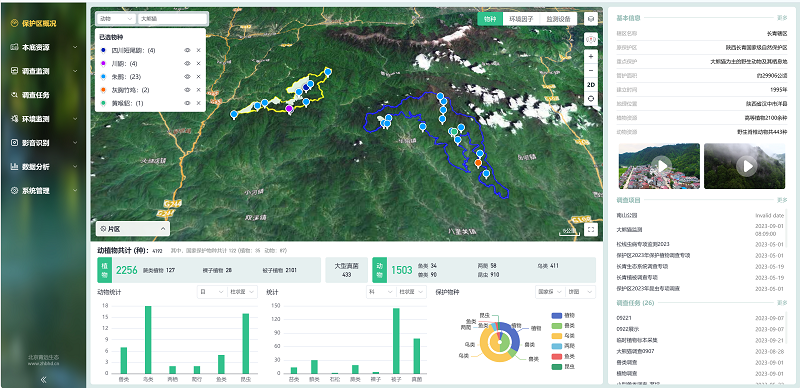The image size is (800, 388).
Task: Remove 川鹛 from the selected species list
Action: (x=198, y=63)
